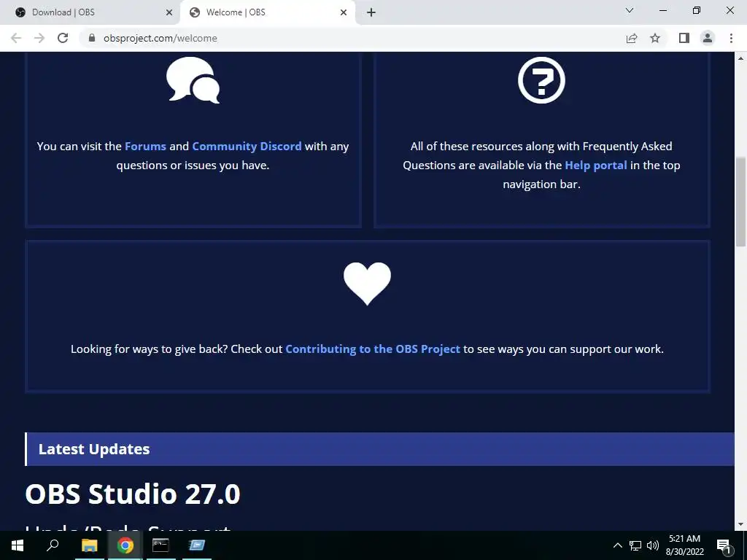Open Chrome's three-dot menu

[x=731, y=38]
